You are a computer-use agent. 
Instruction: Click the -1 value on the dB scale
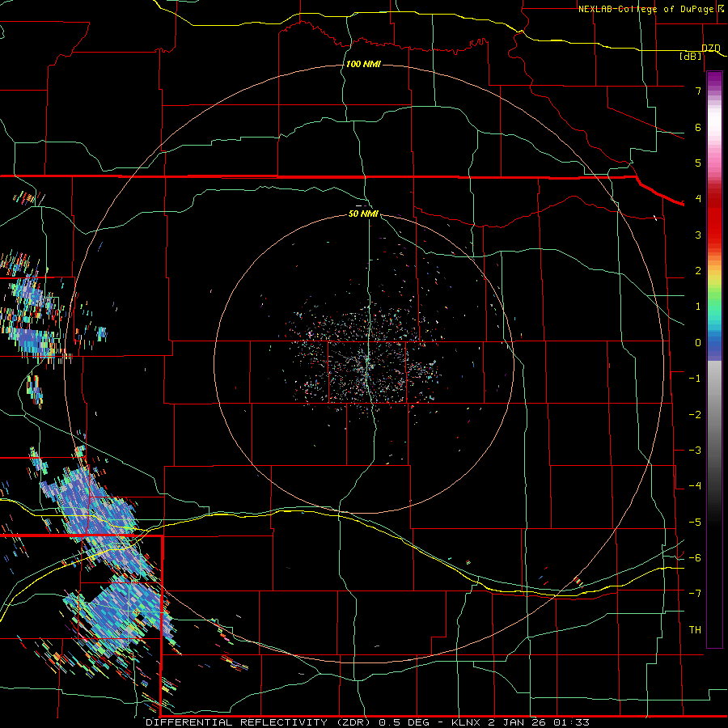[x=695, y=379]
